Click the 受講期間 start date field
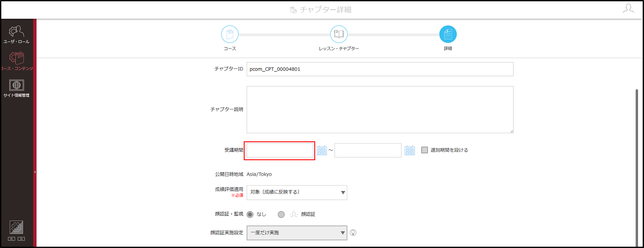 click(x=280, y=150)
